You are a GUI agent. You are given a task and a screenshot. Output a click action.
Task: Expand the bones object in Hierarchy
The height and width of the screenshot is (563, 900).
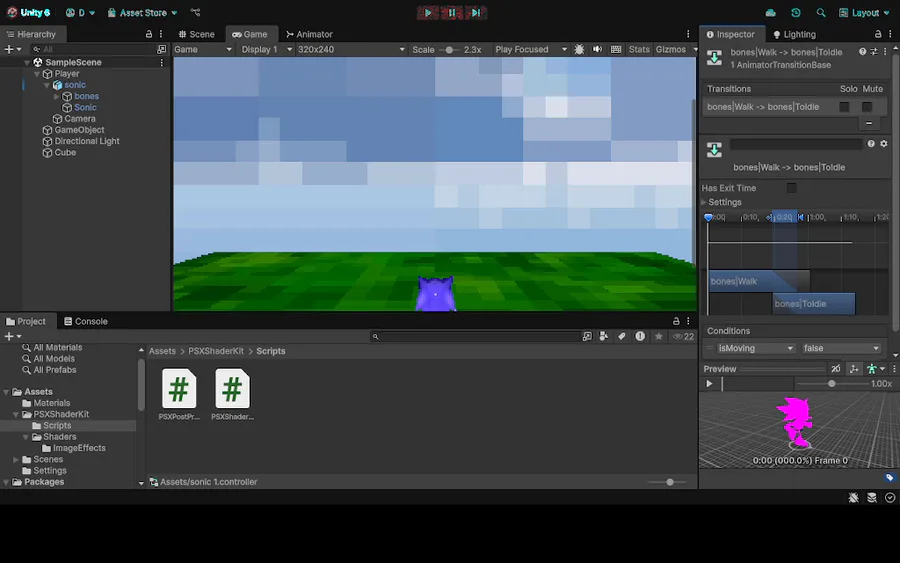[56, 96]
